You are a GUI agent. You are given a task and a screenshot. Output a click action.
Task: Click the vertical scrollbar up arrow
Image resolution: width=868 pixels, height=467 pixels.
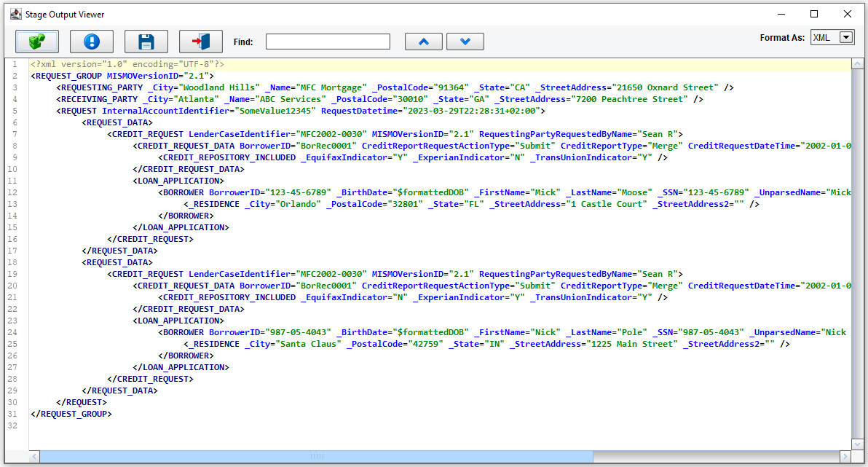[856, 65]
